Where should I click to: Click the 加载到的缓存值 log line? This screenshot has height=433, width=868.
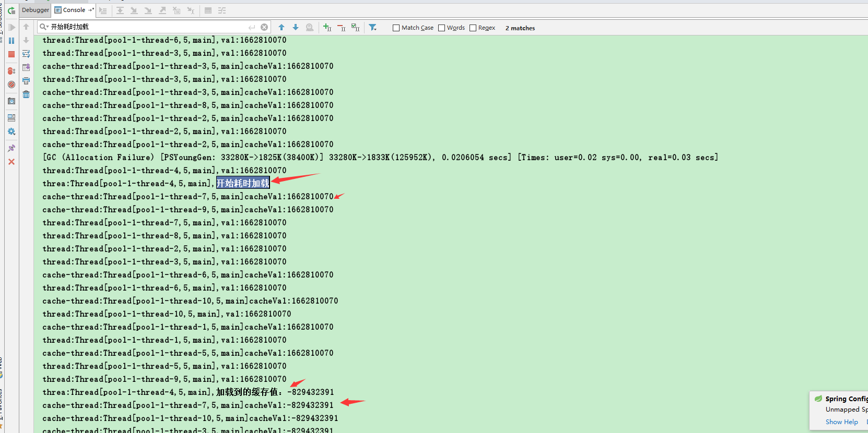[188, 392]
